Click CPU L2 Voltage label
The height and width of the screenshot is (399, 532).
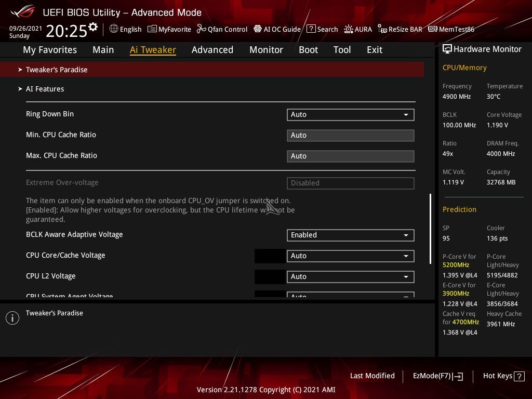pyautogui.click(x=50, y=276)
